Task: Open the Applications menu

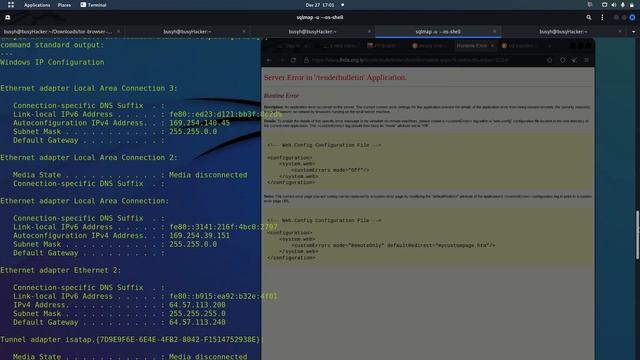Action: tap(37, 5)
